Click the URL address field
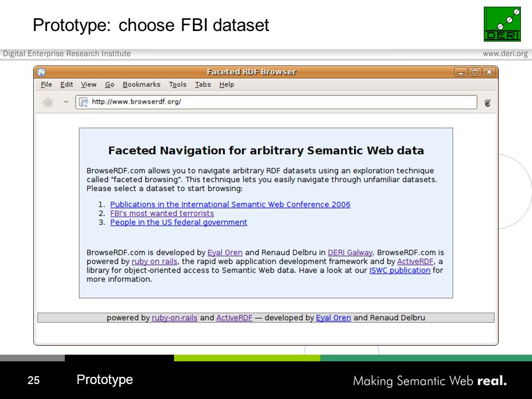The image size is (532, 399). [276, 102]
